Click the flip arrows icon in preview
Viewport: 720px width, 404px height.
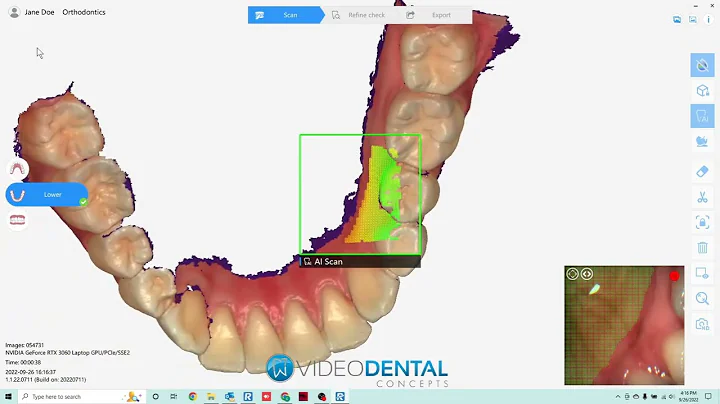pyautogui.click(x=586, y=274)
